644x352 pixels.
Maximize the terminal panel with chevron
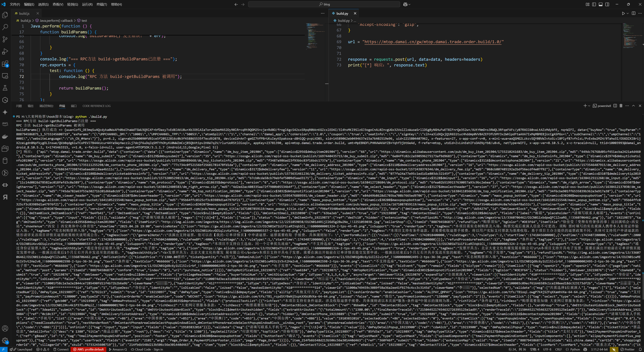pos(634,106)
